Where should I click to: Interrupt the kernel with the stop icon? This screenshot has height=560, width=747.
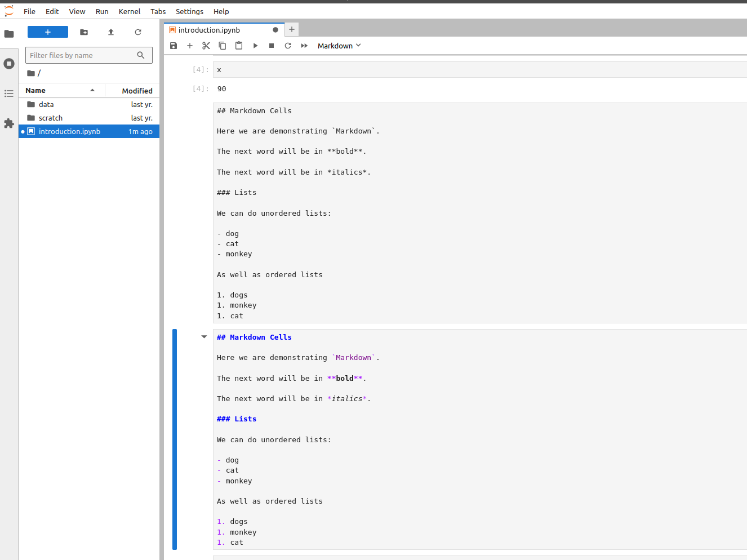pyautogui.click(x=272, y=46)
